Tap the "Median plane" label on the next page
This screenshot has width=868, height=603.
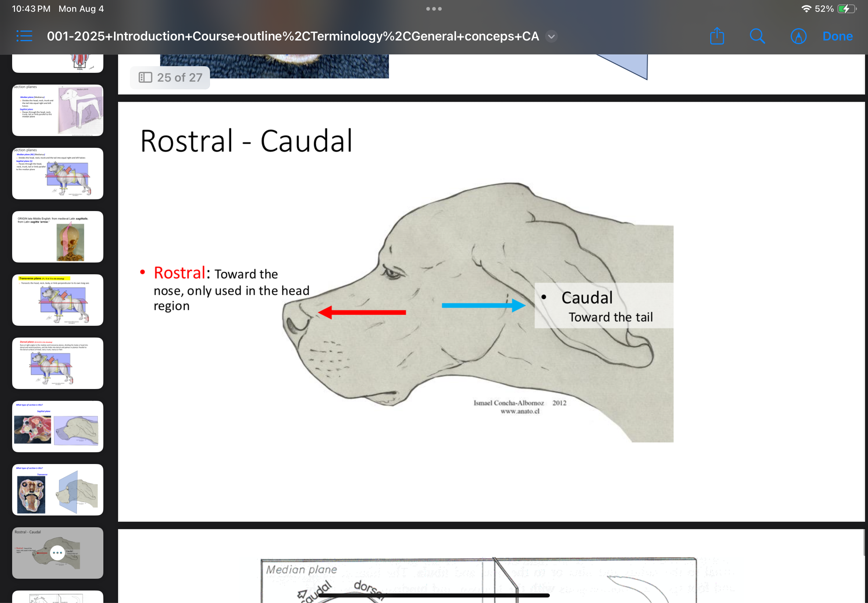click(301, 570)
